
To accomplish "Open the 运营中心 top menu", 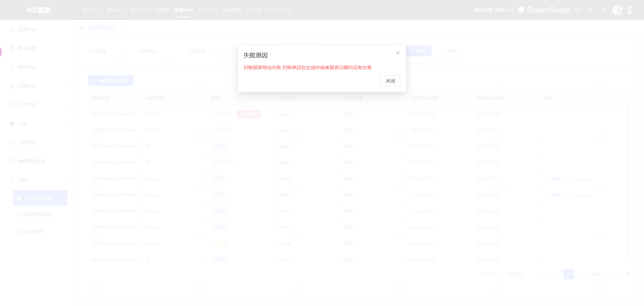I will click(92, 10).
